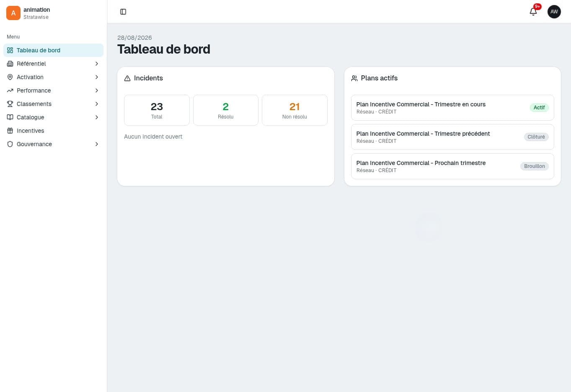Click the Tableau de bord grid icon
The width and height of the screenshot is (571, 392).
point(10,50)
